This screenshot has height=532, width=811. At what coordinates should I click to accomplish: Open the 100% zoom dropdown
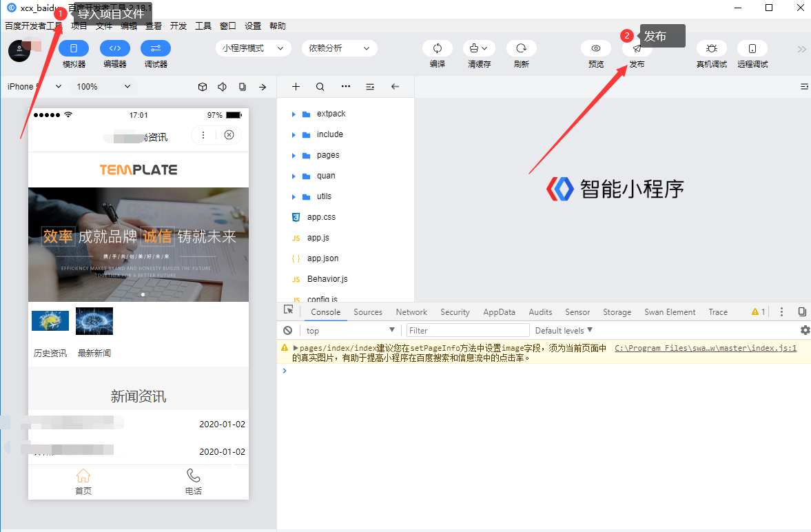(x=103, y=86)
